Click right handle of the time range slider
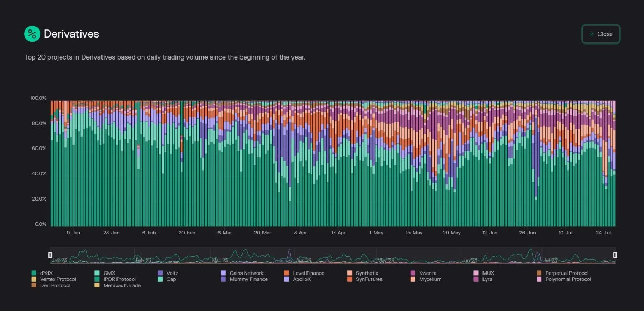The height and width of the screenshot is (311, 644). click(x=615, y=255)
